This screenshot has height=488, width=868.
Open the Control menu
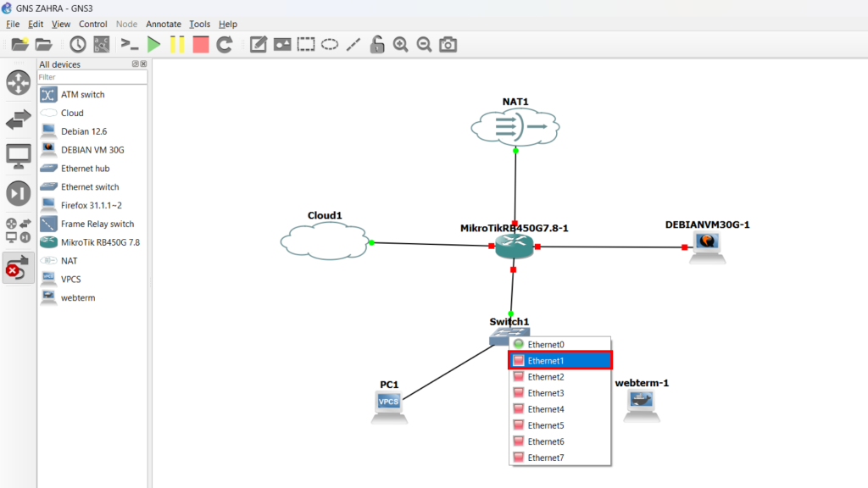click(x=93, y=25)
